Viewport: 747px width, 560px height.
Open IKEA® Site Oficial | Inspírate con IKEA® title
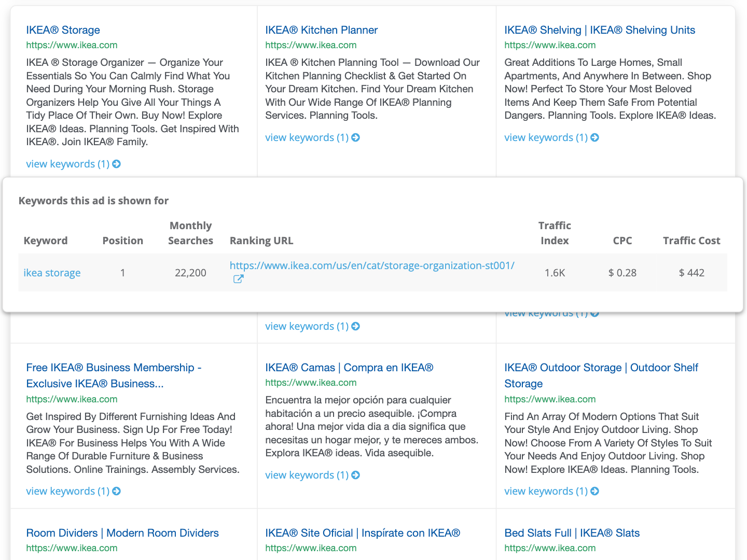point(363,533)
